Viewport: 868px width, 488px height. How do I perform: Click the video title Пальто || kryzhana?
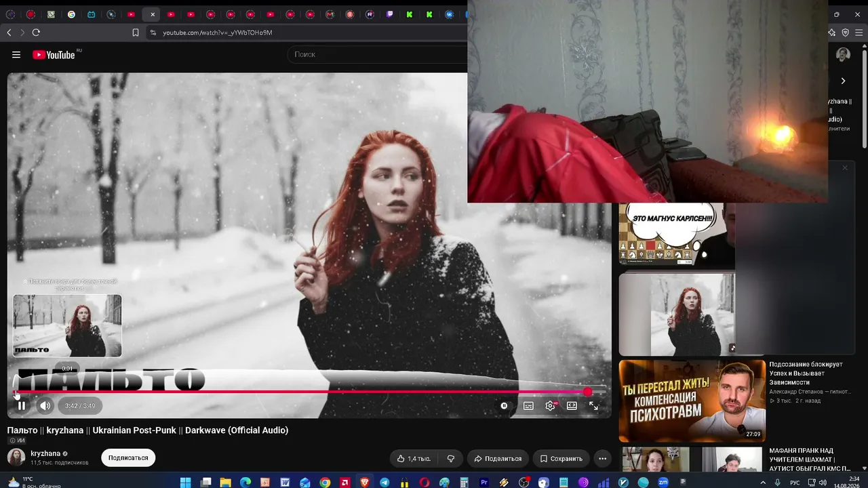(148, 430)
